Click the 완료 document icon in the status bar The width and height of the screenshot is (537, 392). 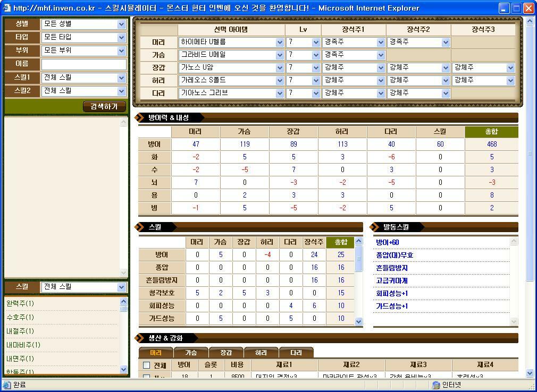click(x=6, y=384)
